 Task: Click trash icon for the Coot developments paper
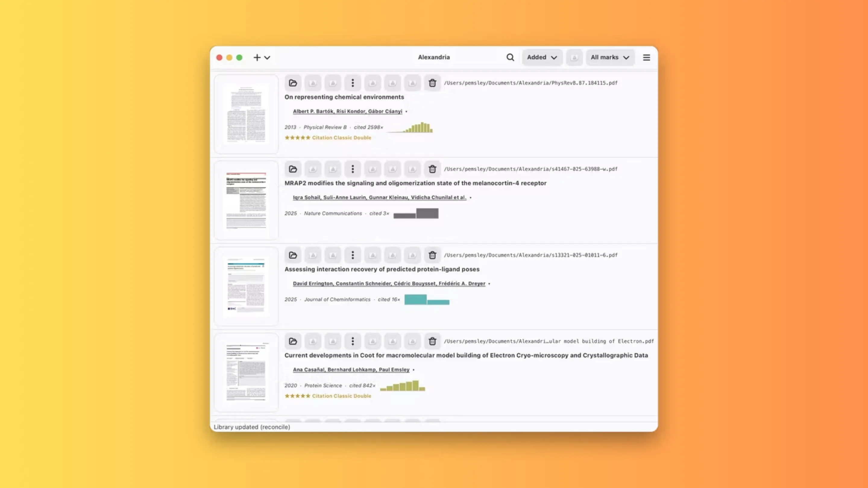[432, 341]
